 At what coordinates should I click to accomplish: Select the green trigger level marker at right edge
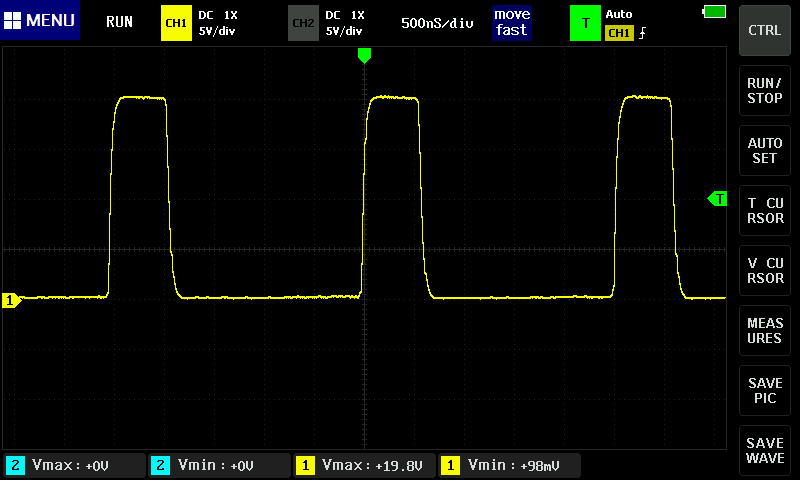coord(717,199)
